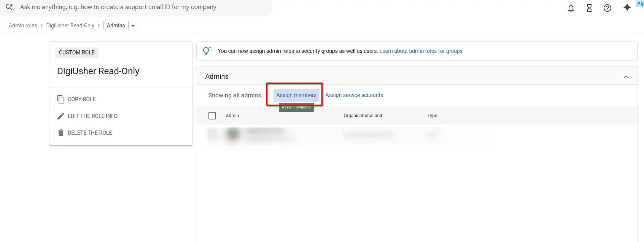Click the Type column header
This screenshot has height=242, width=644.
click(x=432, y=116)
